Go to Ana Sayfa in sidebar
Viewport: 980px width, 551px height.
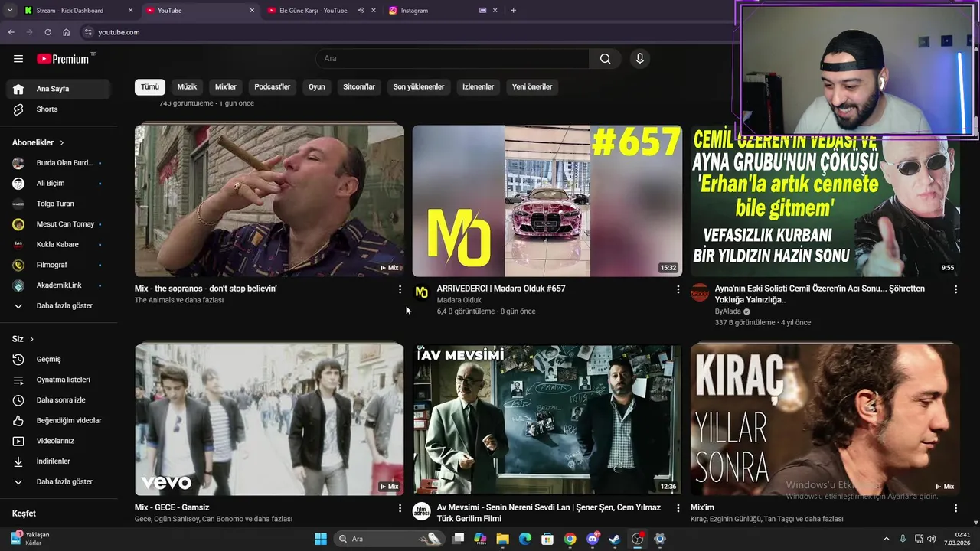59,89
